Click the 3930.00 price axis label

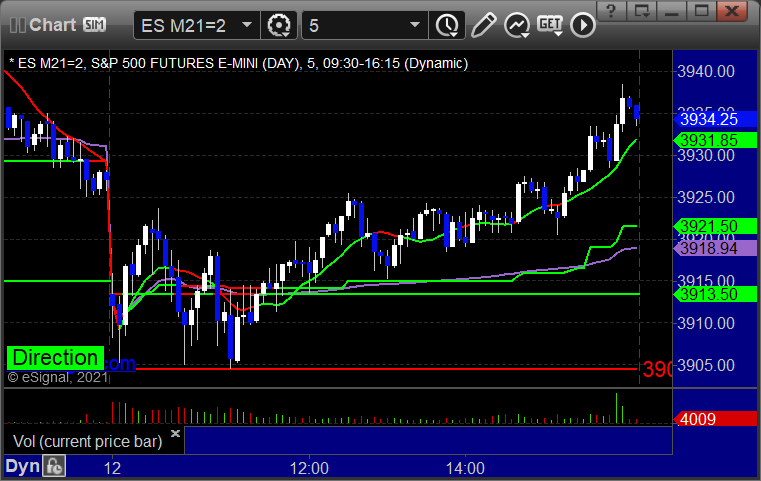pyautogui.click(x=706, y=155)
